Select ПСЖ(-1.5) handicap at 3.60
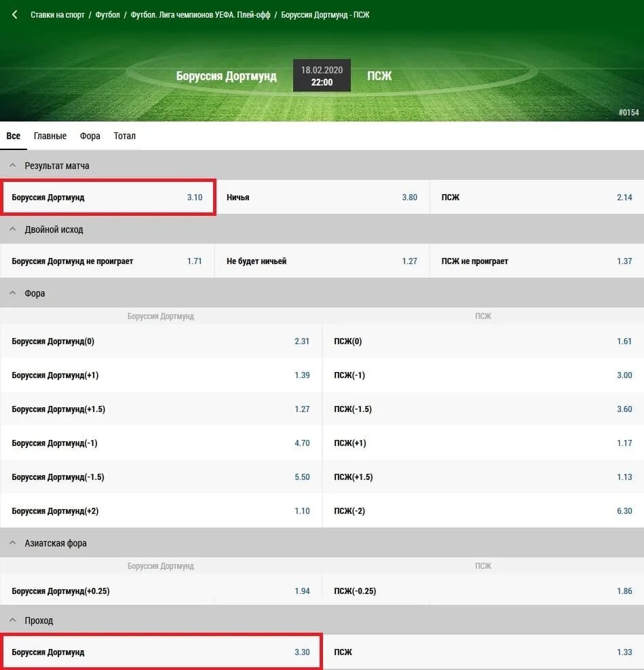644x670 pixels. 483,409
